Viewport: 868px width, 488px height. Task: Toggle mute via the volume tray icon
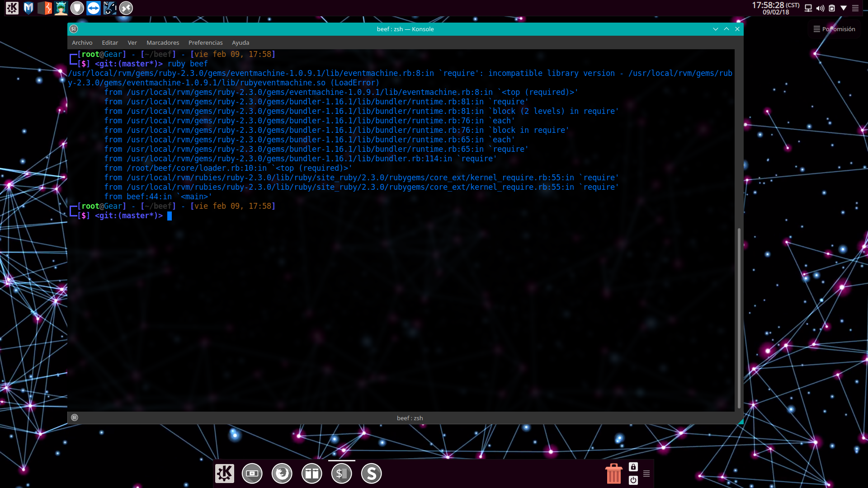coord(820,8)
